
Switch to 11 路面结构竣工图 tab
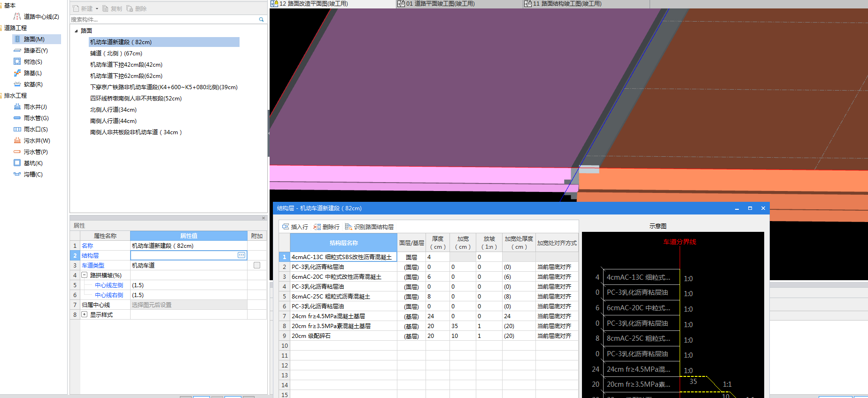(587, 4)
